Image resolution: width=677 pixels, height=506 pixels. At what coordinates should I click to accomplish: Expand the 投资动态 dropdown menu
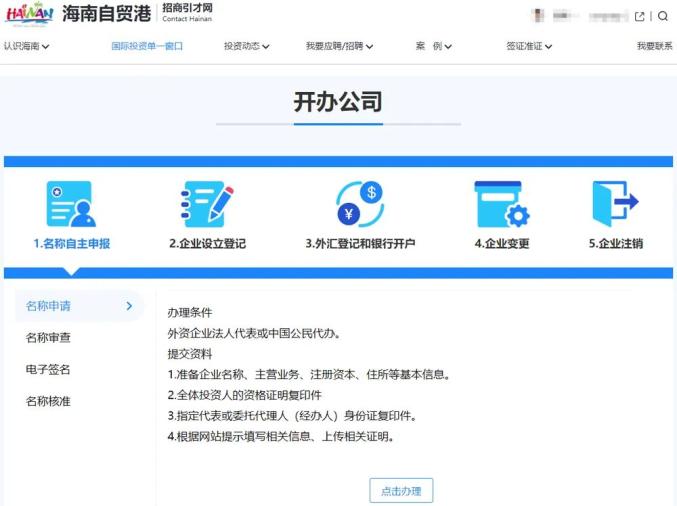click(246, 46)
